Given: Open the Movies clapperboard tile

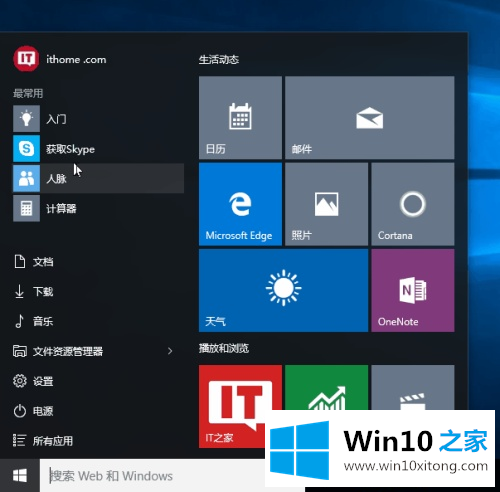Looking at the screenshot, I should point(413,388).
